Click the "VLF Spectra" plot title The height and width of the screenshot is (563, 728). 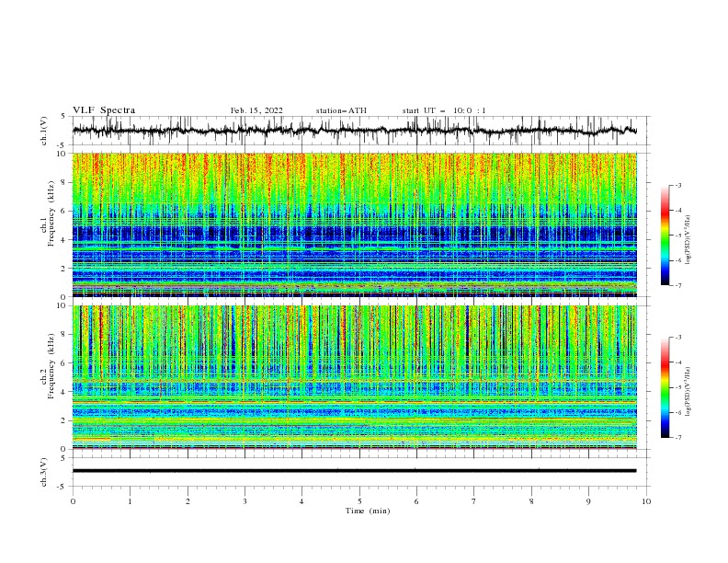tap(104, 110)
